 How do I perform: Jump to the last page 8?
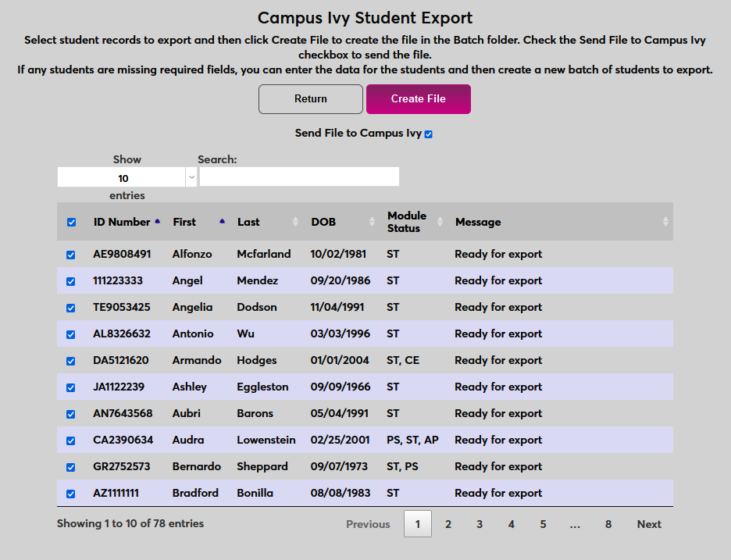point(608,523)
